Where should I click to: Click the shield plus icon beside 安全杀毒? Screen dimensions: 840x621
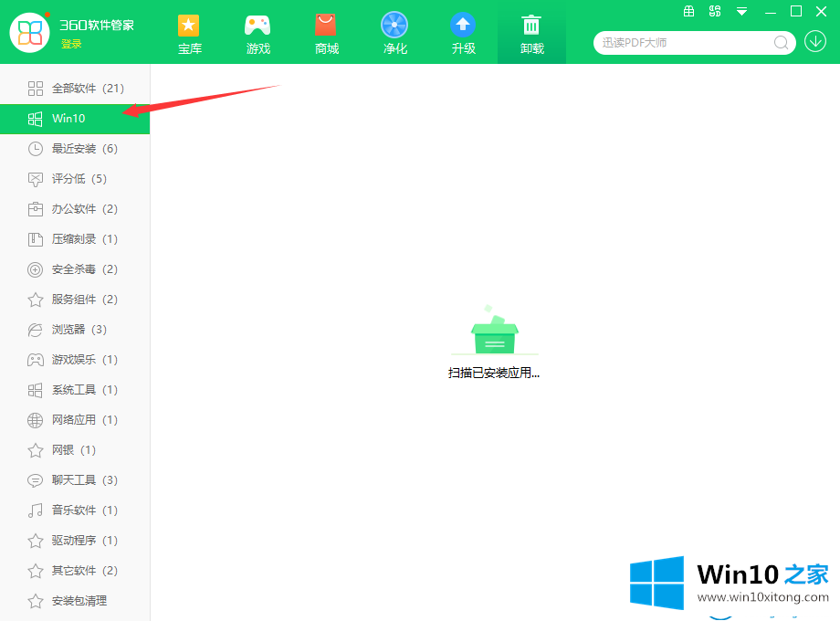tap(36, 269)
